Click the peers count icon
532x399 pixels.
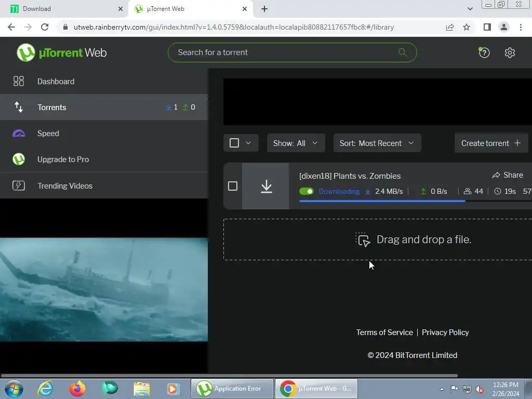(467, 191)
